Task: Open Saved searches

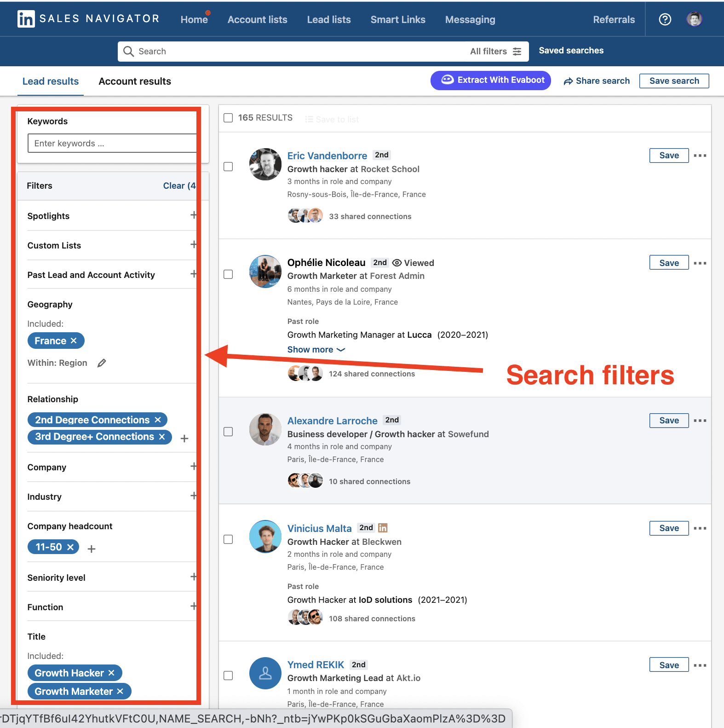Action: tap(571, 51)
